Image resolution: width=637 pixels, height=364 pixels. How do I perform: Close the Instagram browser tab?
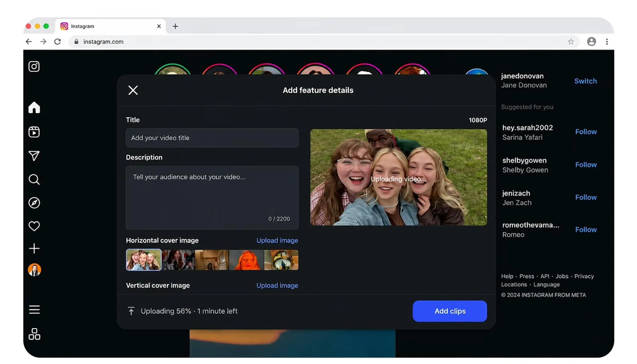[x=159, y=26]
